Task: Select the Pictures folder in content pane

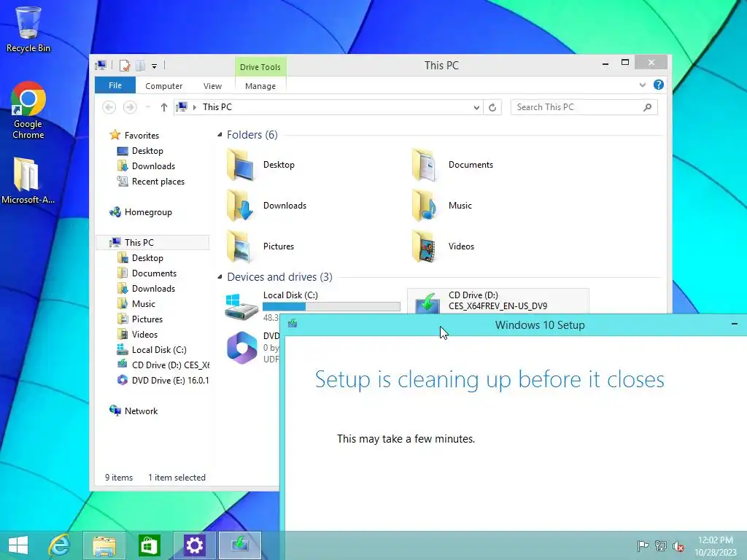Action: (260, 246)
